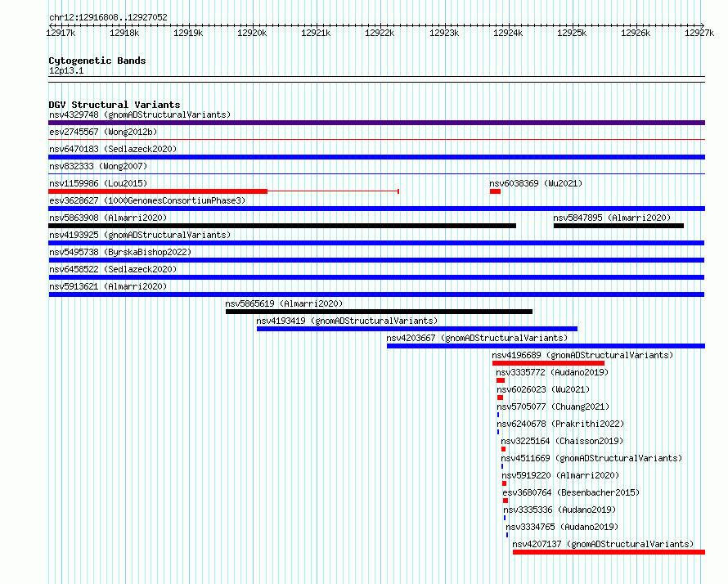Image resolution: width=728 pixels, height=584 pixels.
Task: Click the 12920k ruler position
Action: coord(252,33)
